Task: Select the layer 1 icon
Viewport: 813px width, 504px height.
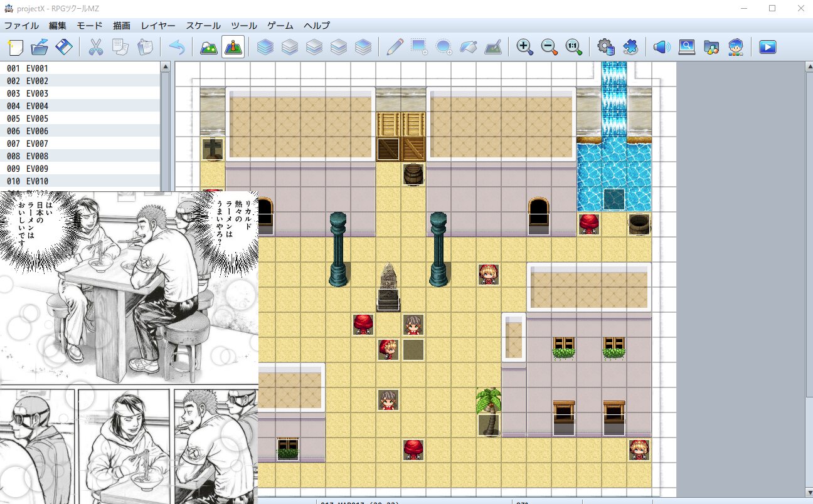Action: tap(290, 47)
